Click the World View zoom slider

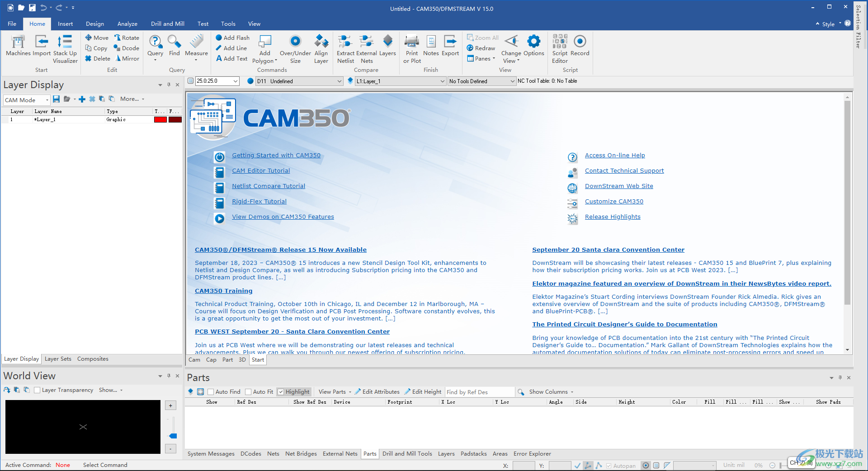173,436
